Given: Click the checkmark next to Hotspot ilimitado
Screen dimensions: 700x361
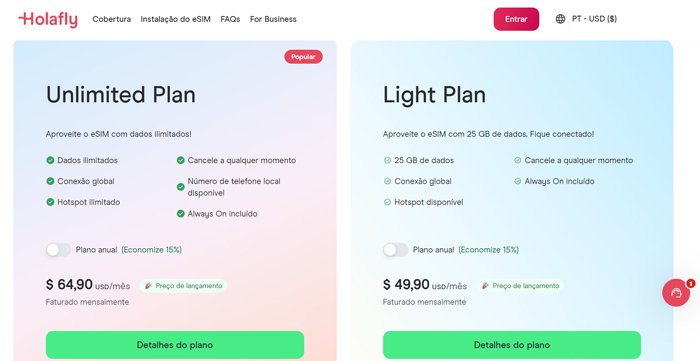Looking at the screenshot, I should [x=50, y=202].
